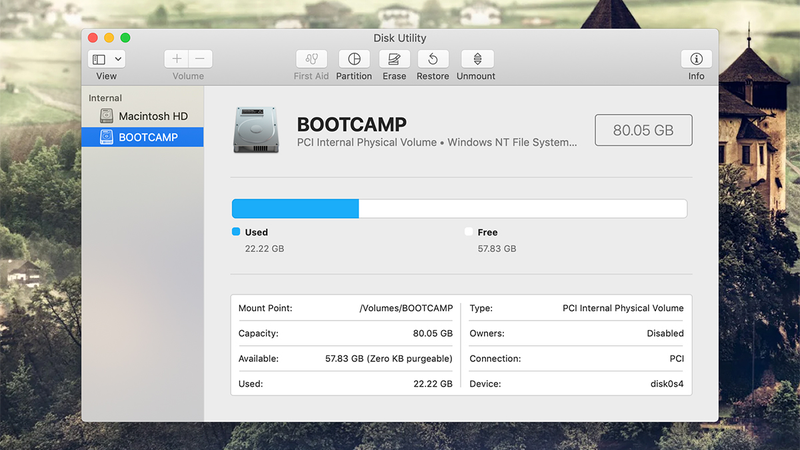Viewport: 800px width, 450px height.
Task: Click the Connection PCI value
Action: click(x=677, y=359)
